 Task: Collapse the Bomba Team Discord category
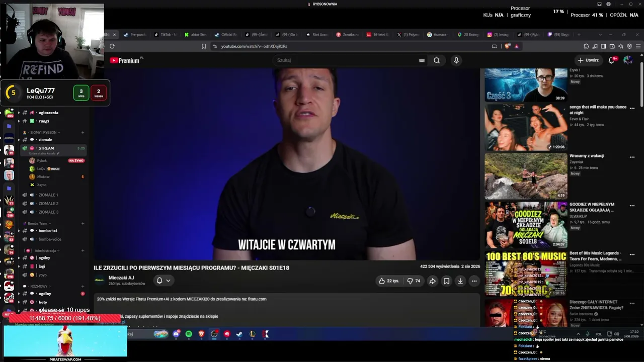pos(37,223)
